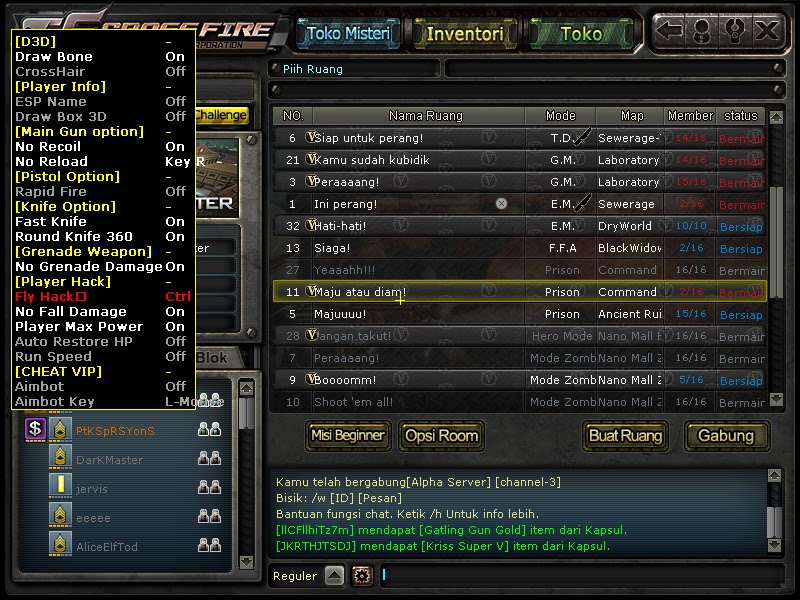Viewport: 800px width, 600px height.
Task: Click the chat message input field
Action: pyautogui.click(x=582, y=576)
